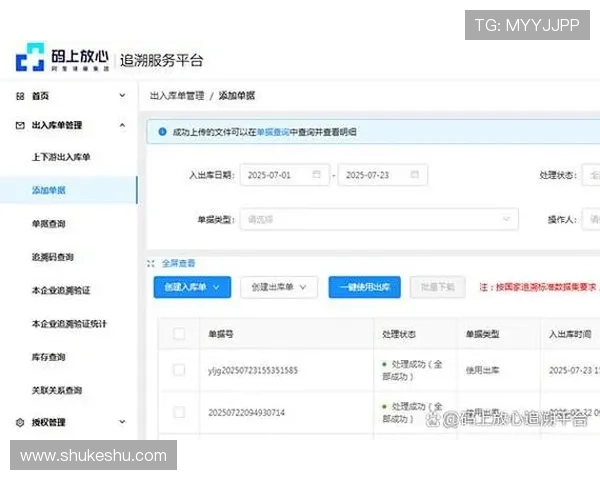
Task: Open calendar icon for end date 2025-07-23
Action: (x=414, y=174)
